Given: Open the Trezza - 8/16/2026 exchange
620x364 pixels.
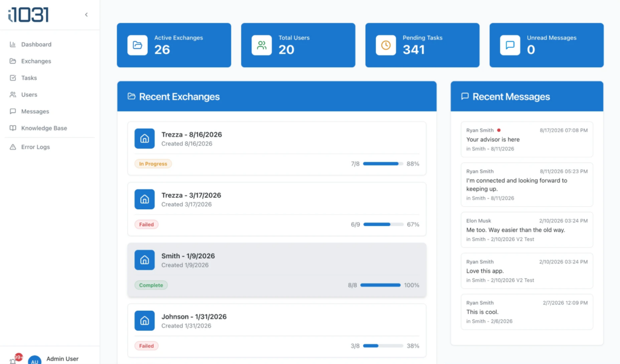Looking at the screenshot, I should tap(277, 149).
